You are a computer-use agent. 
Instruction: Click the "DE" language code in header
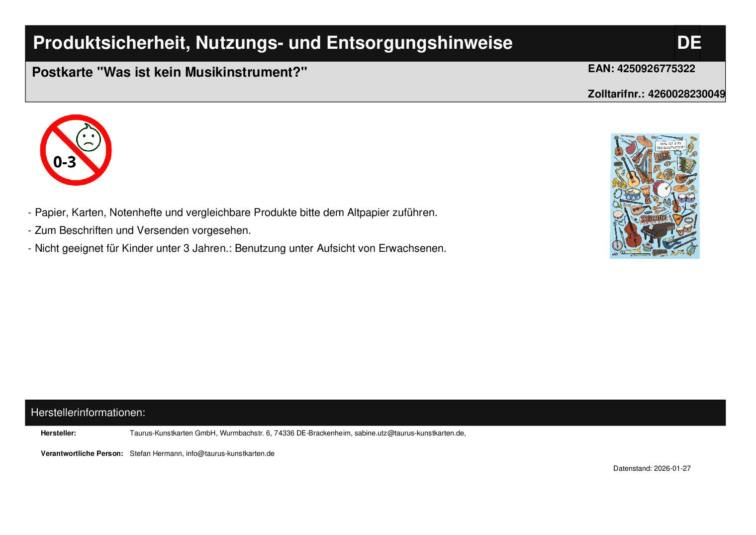click(688, 43)
